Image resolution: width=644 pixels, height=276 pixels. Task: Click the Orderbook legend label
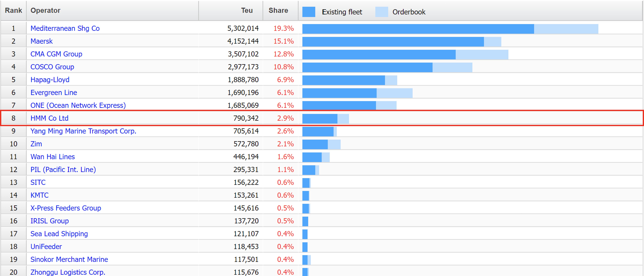(409, 12)
